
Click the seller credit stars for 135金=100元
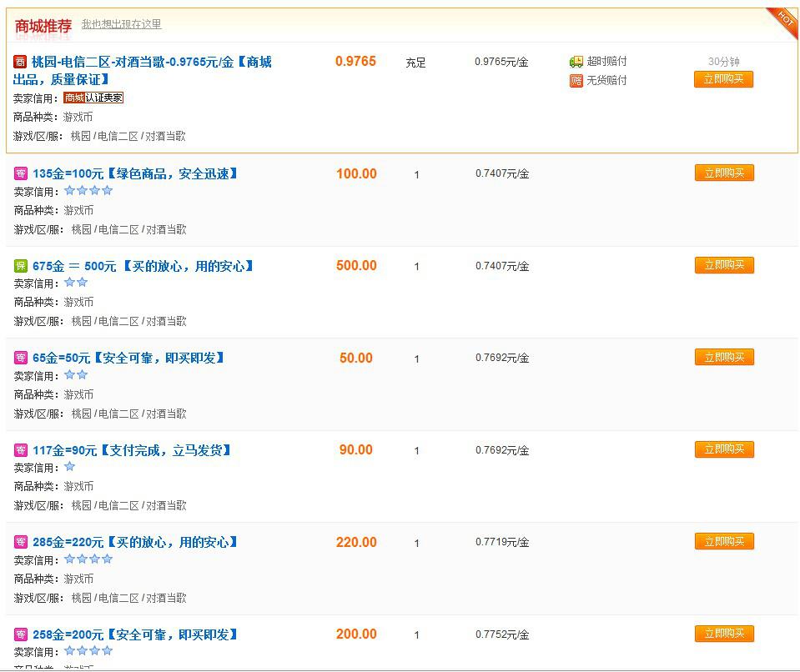[x=88, y=191]
